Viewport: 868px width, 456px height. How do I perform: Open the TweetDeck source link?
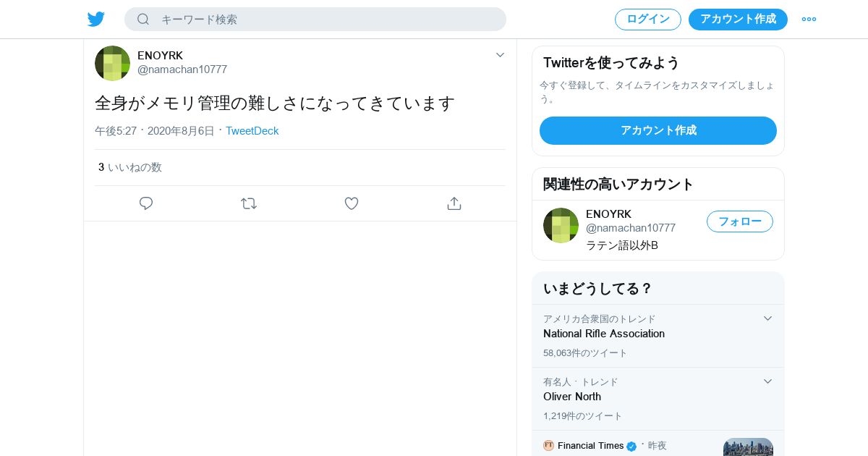[252, 131]
